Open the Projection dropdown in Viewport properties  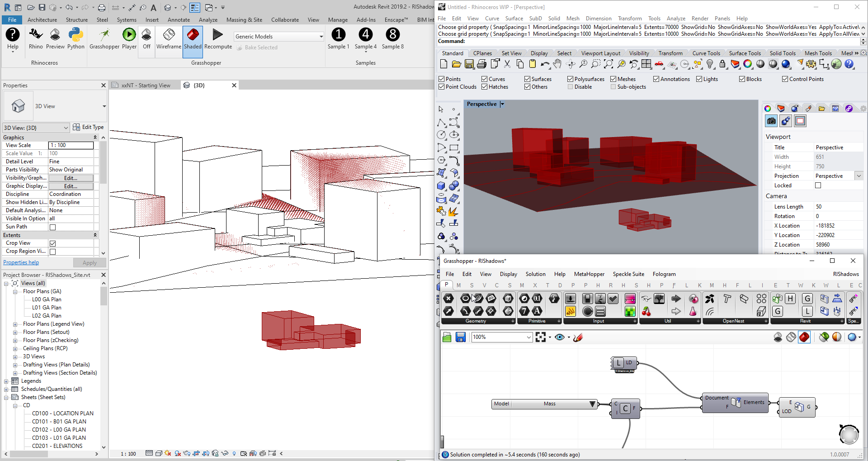(859, 176)
